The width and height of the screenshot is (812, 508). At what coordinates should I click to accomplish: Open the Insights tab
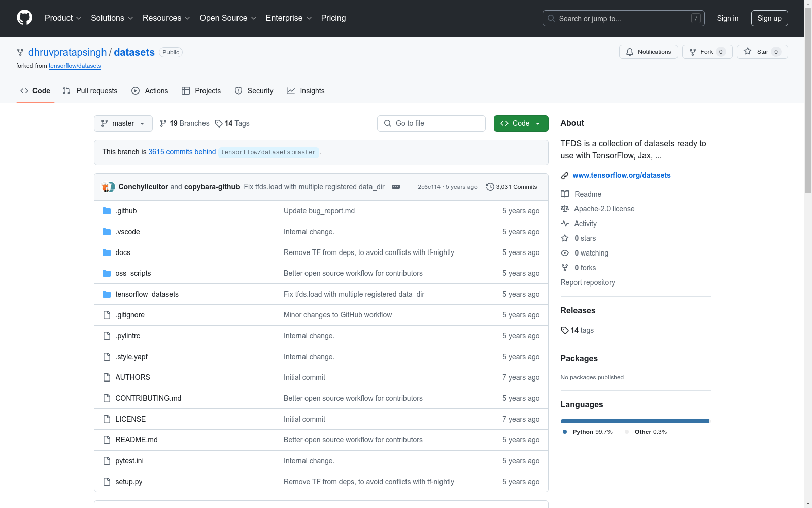pyautogui.click(x=306, y=91)
